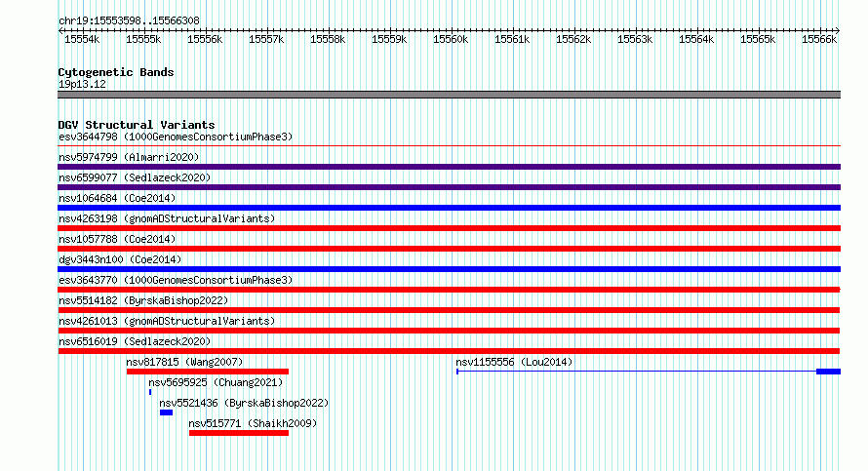Open the nsv1057788 (Coe2014) label
Screen dimensions: 868x471
point(117,239)
